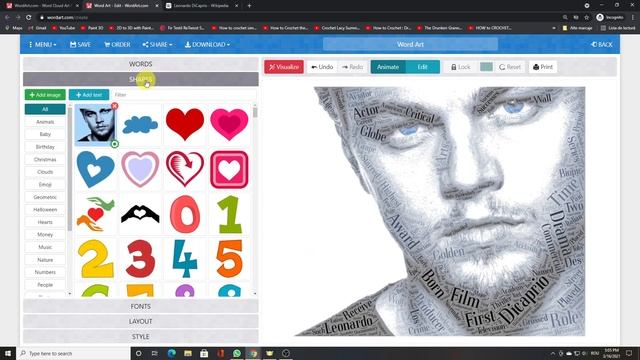Open the teal color swatch
This screenshot has width=640, height=360.
point(486,67)
